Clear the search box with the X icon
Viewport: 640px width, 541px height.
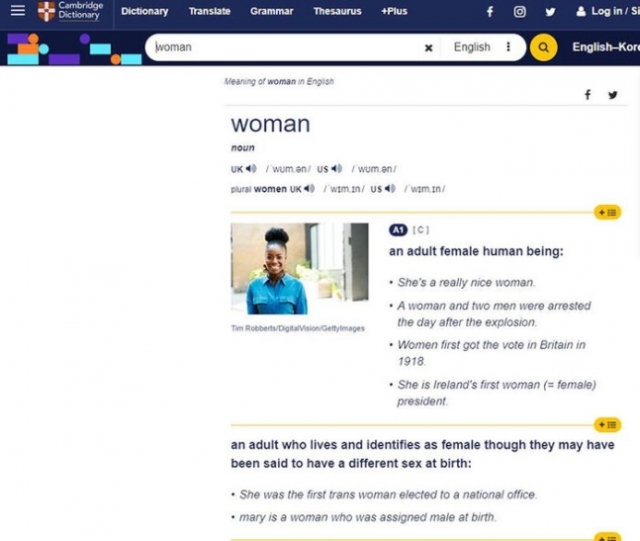click(428, 48)
